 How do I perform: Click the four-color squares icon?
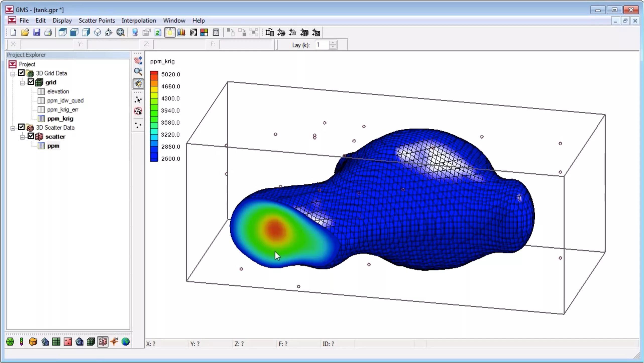tap(204, 32)
